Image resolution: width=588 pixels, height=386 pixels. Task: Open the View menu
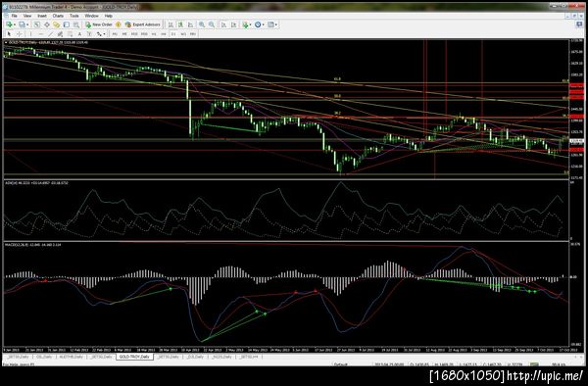tap(27, 16)
